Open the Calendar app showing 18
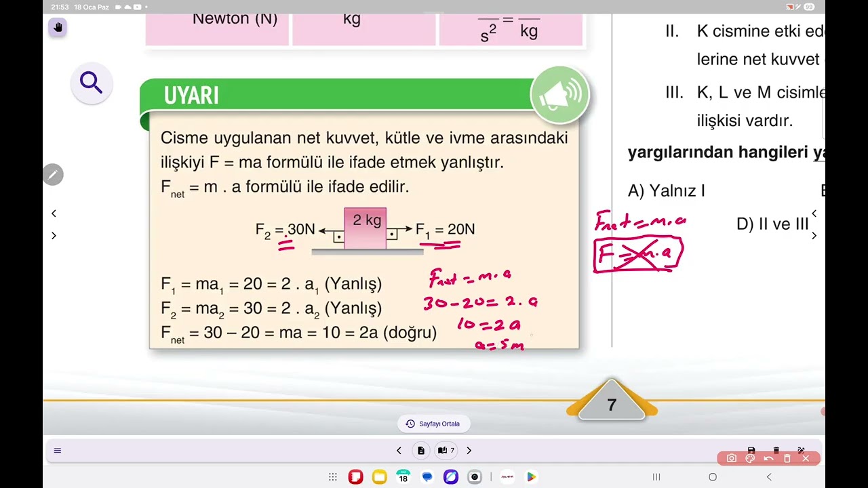The height and width of the screenshot is (488, 868). click(x=403, y=477)
